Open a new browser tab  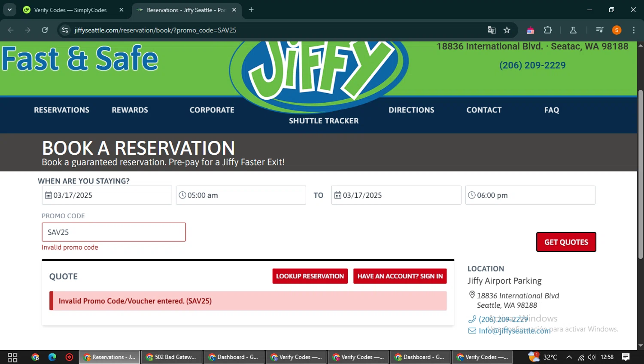251,10
